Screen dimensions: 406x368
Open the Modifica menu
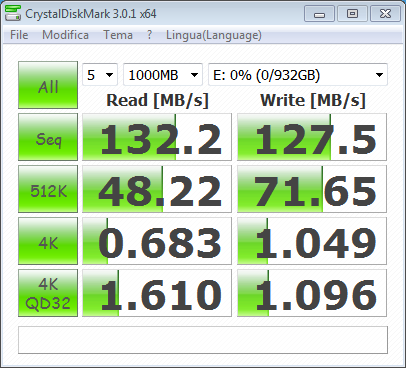(x=65, y=35)
